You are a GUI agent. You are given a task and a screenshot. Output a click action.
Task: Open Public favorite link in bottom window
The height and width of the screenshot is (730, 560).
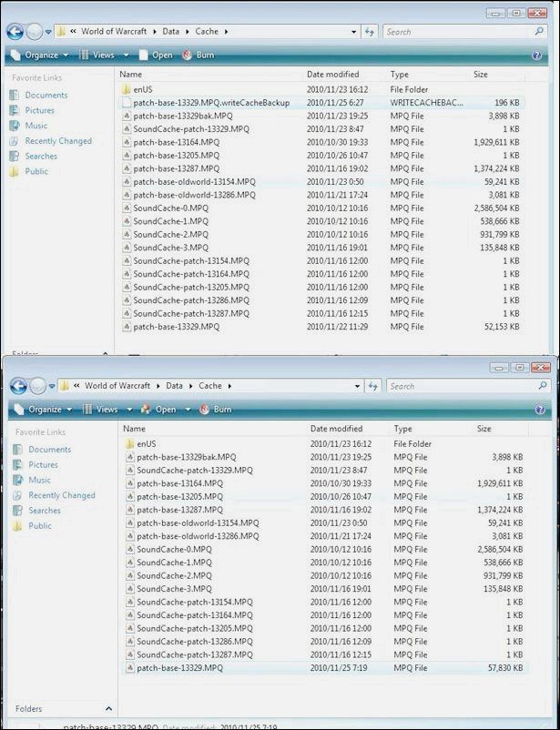pyautogui.click(x=40, y=525)
